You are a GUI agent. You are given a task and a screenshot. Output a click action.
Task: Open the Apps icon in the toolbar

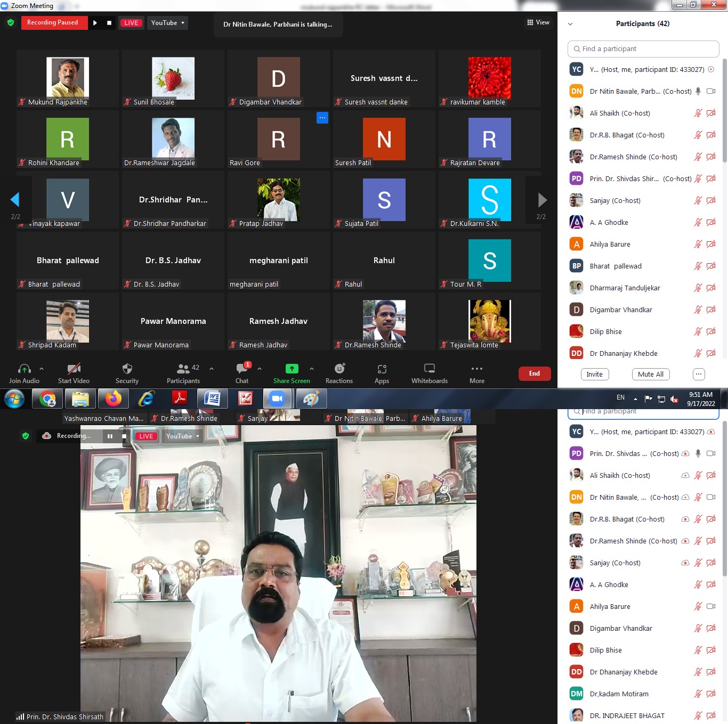[382, 369]
